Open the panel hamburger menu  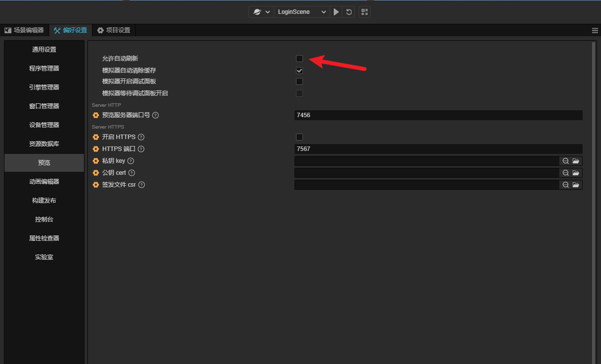point(595,30)
